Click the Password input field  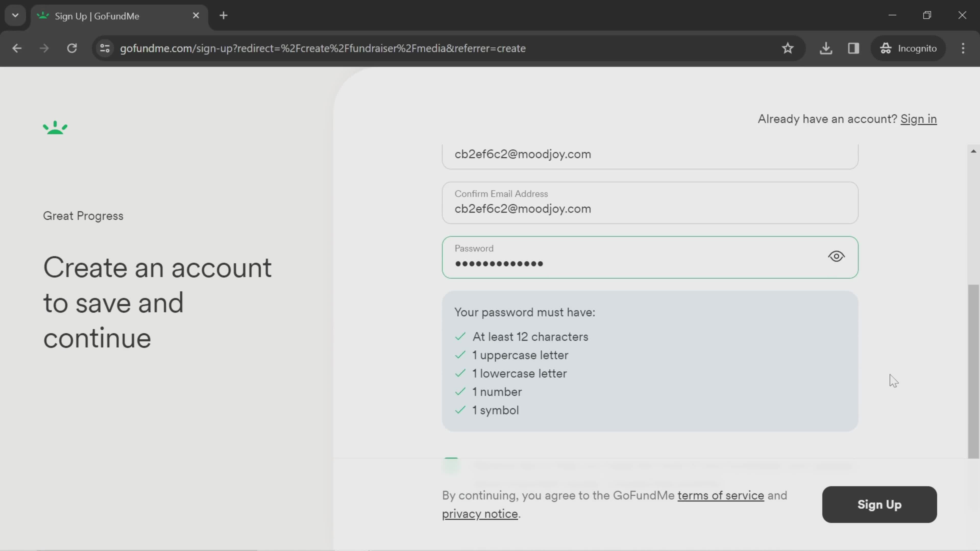click(650, 257)
